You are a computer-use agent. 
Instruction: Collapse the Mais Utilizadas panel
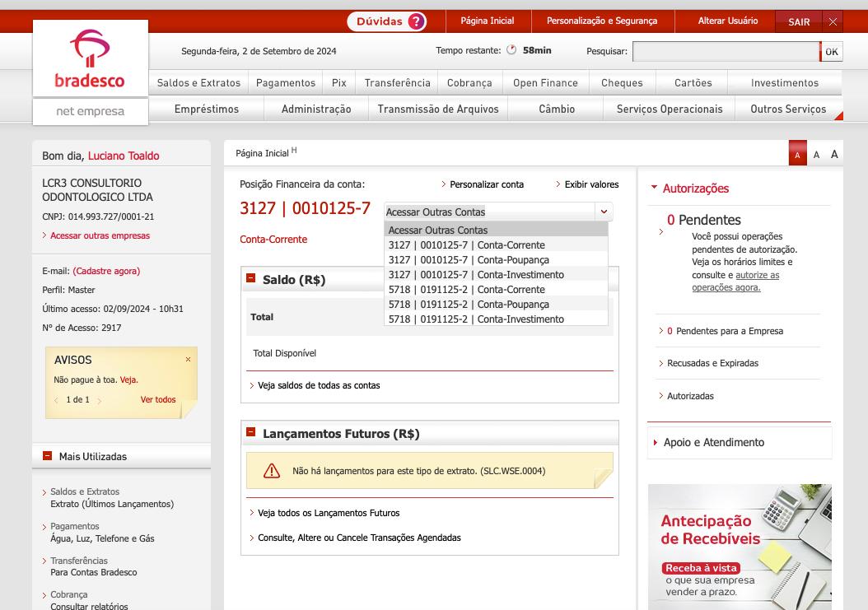click(x=48, y=456)
